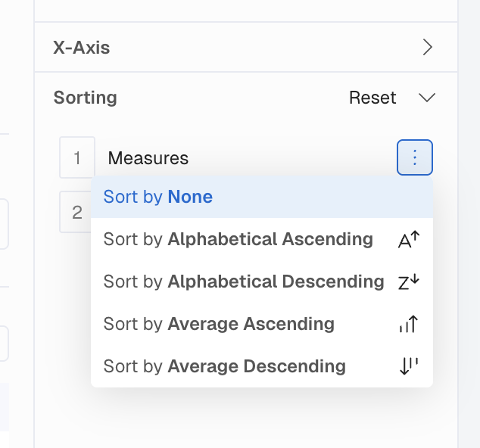Select Sort by None option
480x448 pixels.
(x=262, y=197)
